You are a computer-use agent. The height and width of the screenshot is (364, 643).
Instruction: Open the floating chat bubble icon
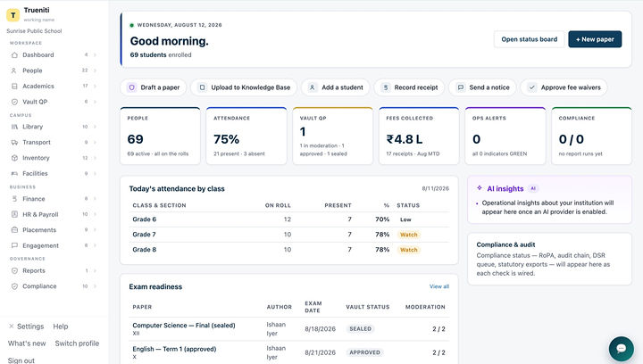point(622,349)
